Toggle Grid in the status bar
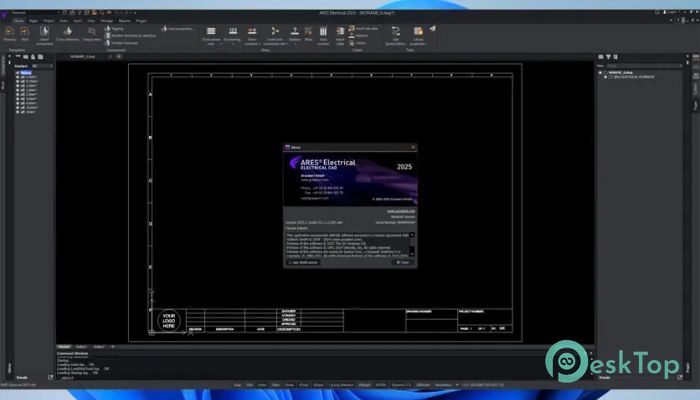This screenshot has width=700, height=400. tap(250, 385)
